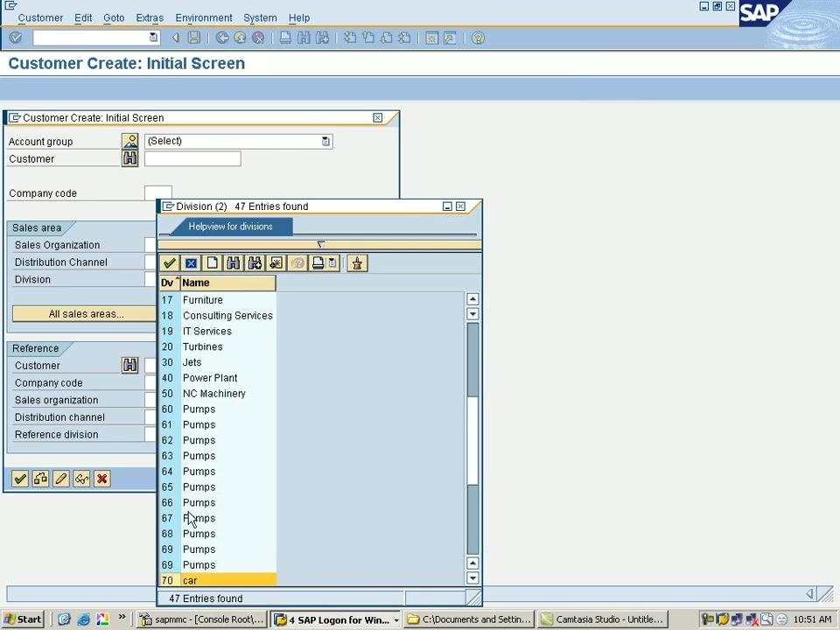
Task: Expand the restrictions triangle in the Division popup
Action: point(320,244)
